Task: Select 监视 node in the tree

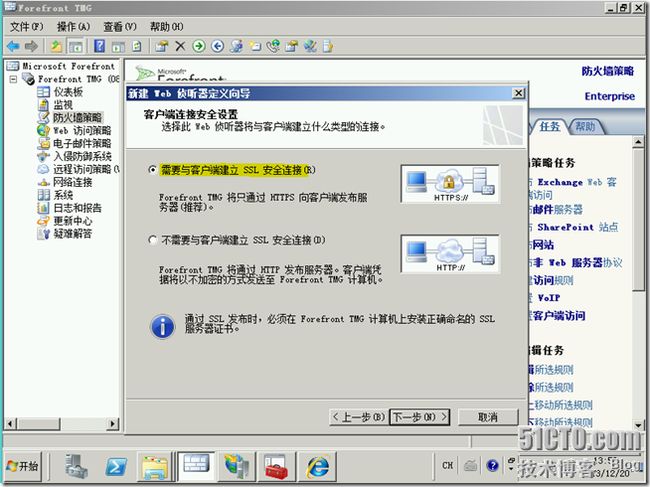Action: click(x=63, y=105)
